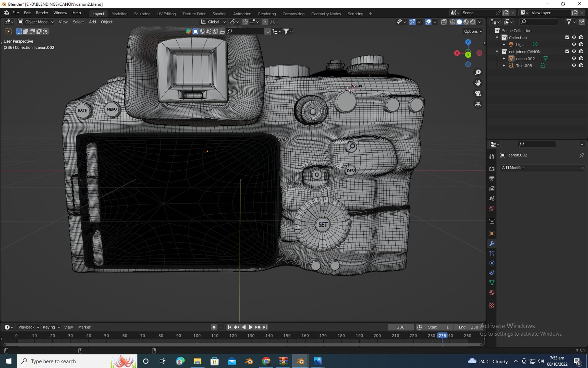Open the Physics properties tab
Image resolution: width=588 pixels, height=368 pixels.
[492, 263]
